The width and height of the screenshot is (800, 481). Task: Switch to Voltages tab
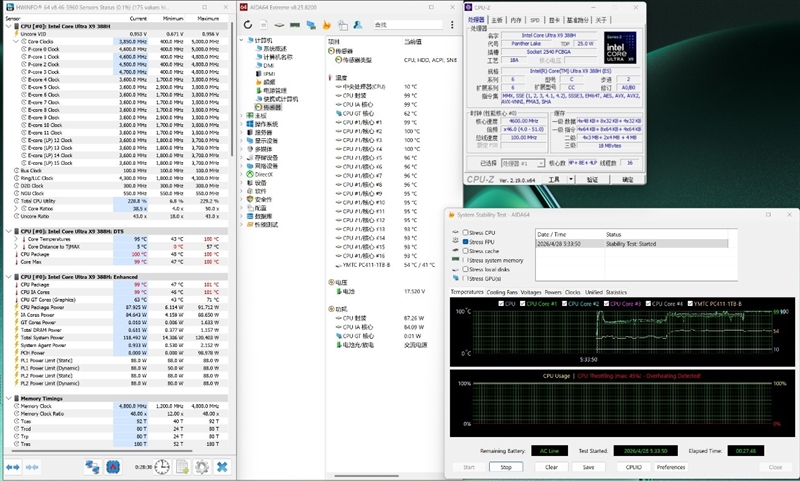tap(531, 292)
